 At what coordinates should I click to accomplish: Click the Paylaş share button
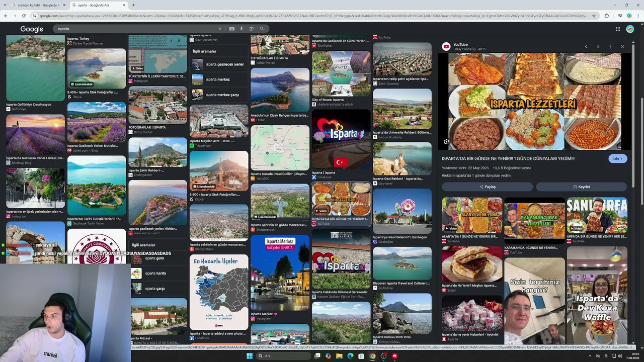(x=487, y=187)
